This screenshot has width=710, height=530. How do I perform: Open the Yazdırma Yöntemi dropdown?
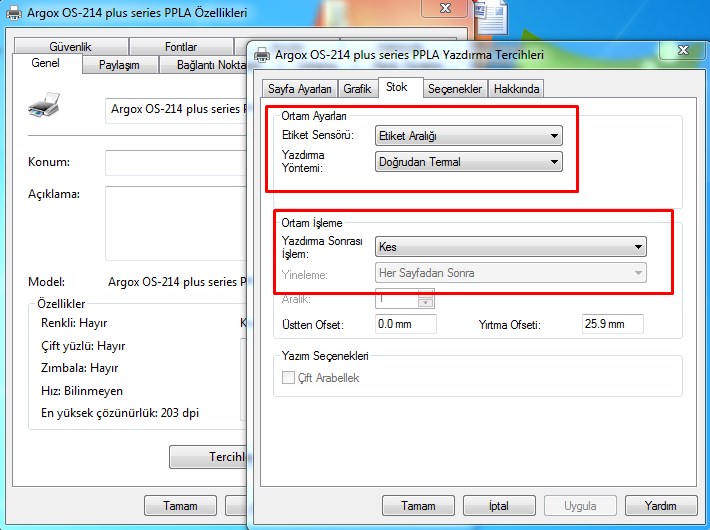coord(469,162)
